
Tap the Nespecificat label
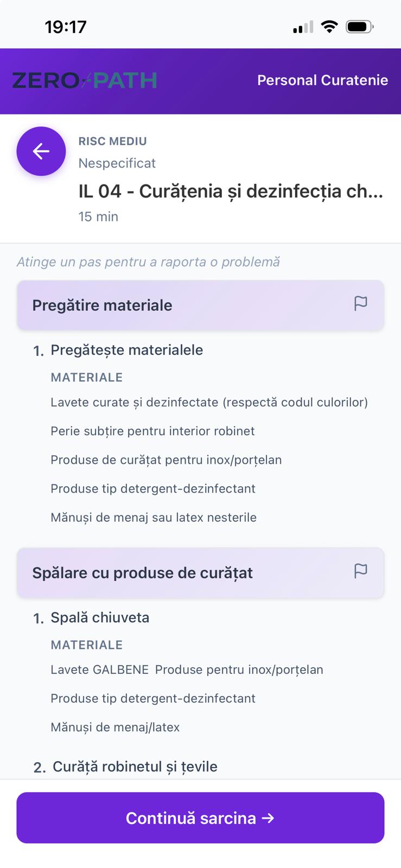[x=117, y=163]
